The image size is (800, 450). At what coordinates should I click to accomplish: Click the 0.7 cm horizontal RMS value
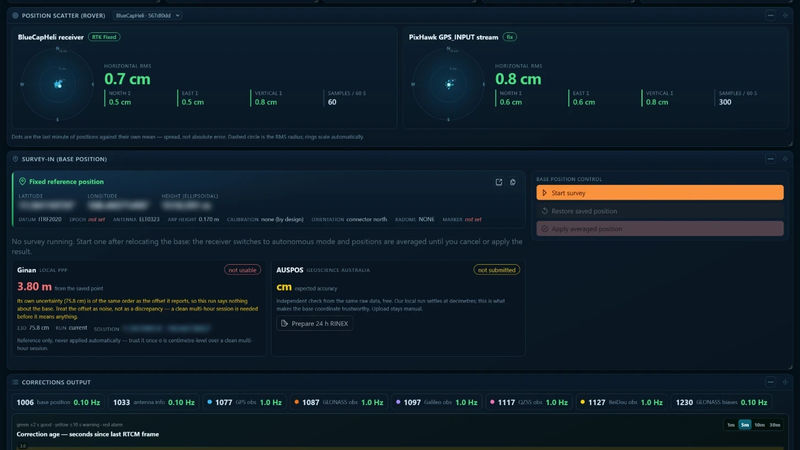point(127,79)
